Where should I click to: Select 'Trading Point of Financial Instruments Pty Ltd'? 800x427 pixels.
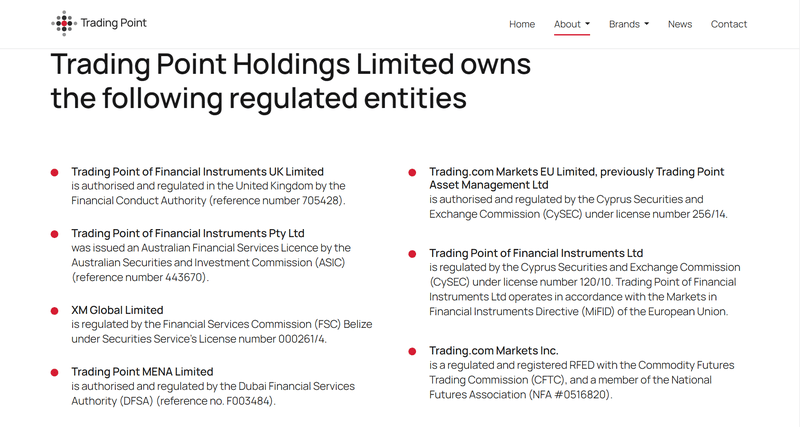point(188,233)
